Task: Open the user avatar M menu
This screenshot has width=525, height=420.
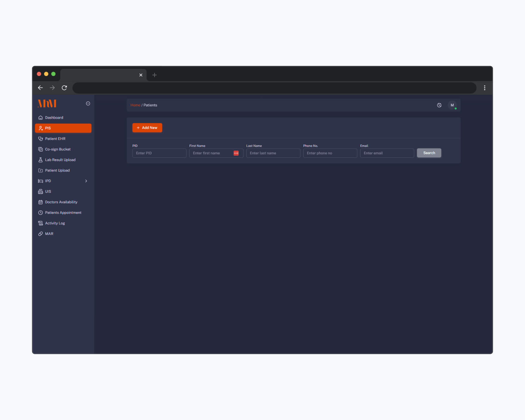Action: tap(452, 105)
